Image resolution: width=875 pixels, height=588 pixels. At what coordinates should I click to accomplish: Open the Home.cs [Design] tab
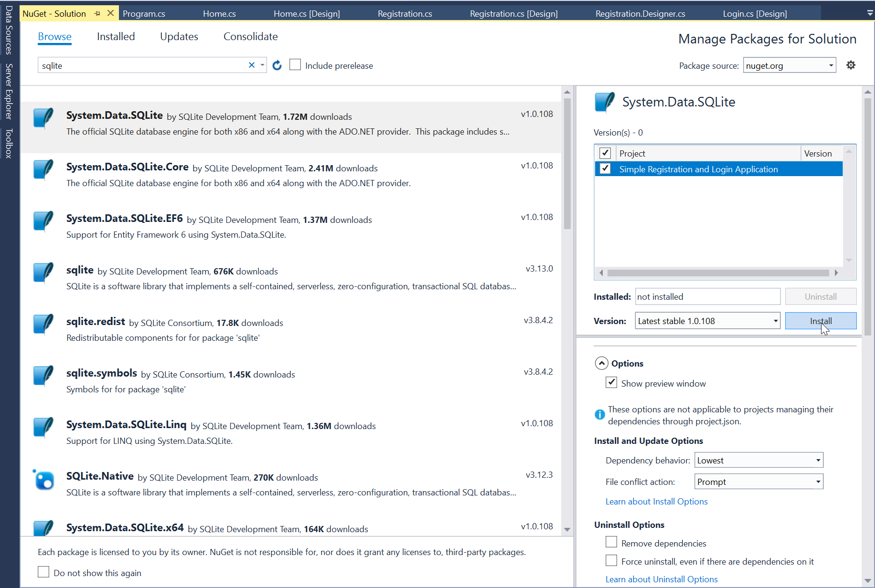pyautogui.click(x=307, y=13)
